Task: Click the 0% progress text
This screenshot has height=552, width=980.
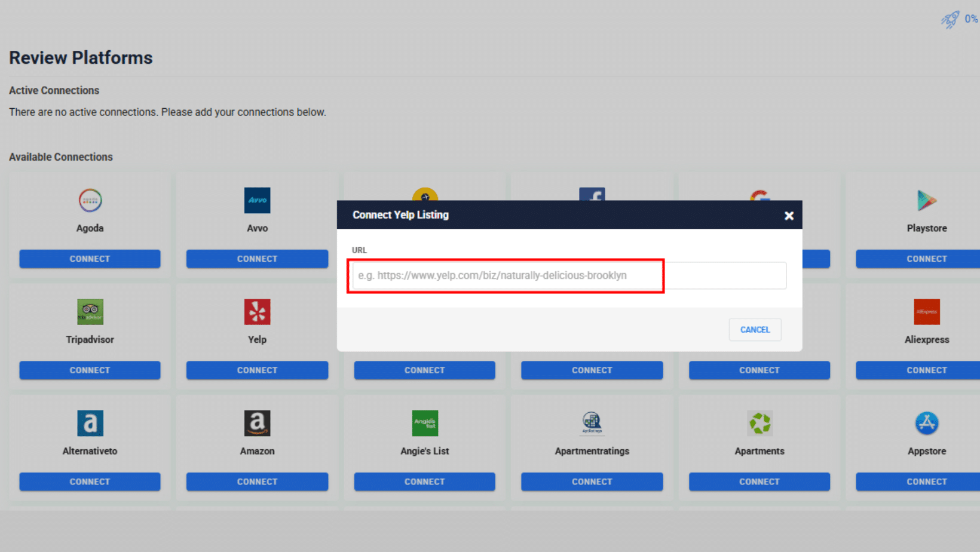Action: (x=971, y=19)
